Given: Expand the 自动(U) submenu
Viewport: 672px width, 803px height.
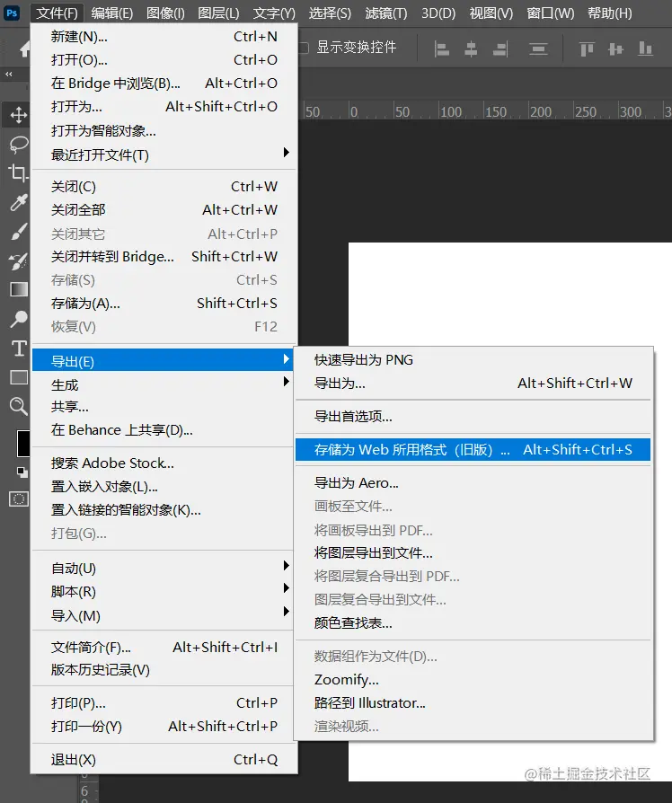Looking at the screenshot, I should coord(163,568).
